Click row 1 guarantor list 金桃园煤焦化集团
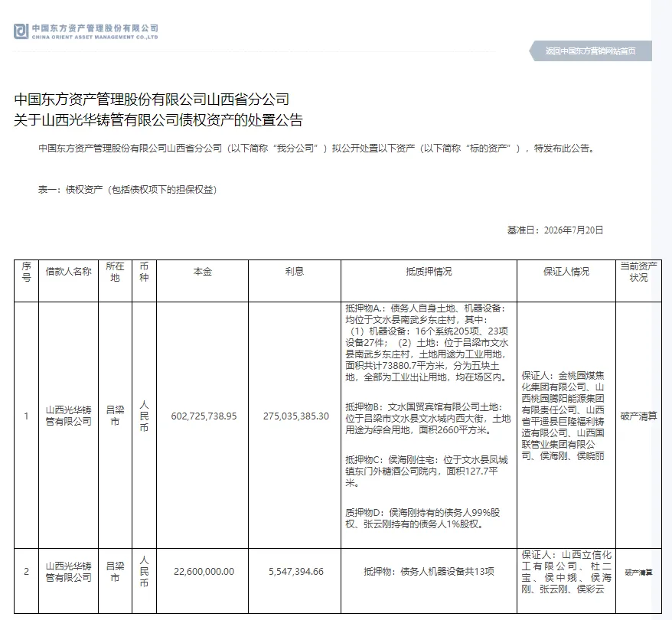The image size is (672, 620). coord(563,416)
